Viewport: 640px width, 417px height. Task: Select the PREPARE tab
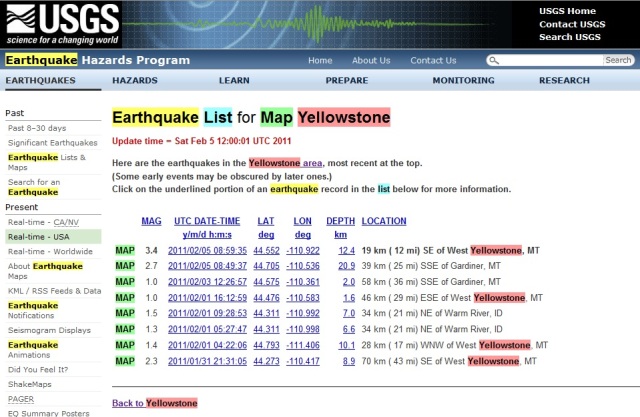347,80
